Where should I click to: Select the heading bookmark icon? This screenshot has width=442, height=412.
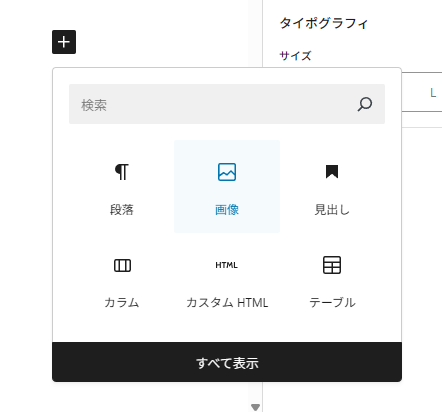click(332, 172)
